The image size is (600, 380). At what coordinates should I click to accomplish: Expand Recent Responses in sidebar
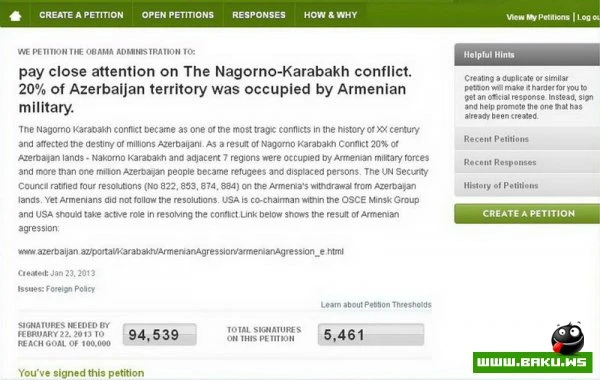527,162
